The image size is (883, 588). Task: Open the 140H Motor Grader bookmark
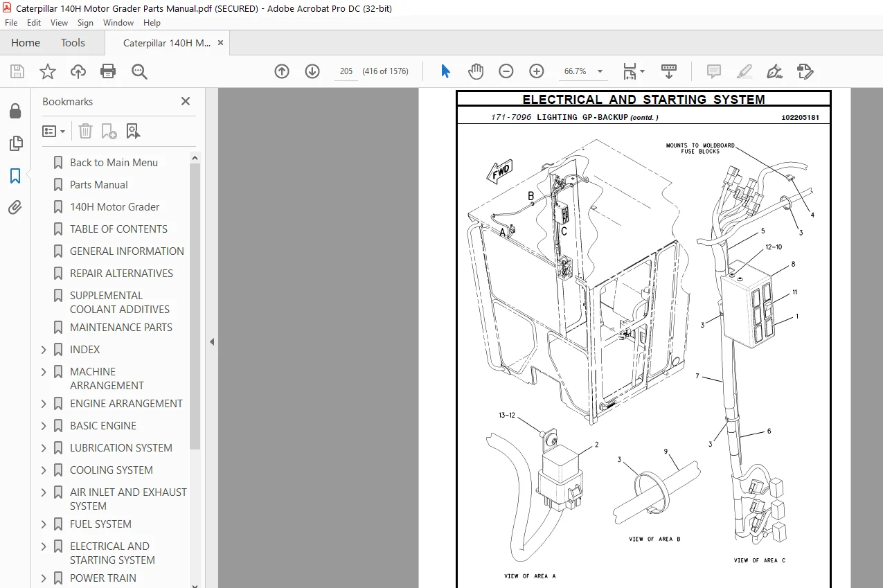(114, 207)
